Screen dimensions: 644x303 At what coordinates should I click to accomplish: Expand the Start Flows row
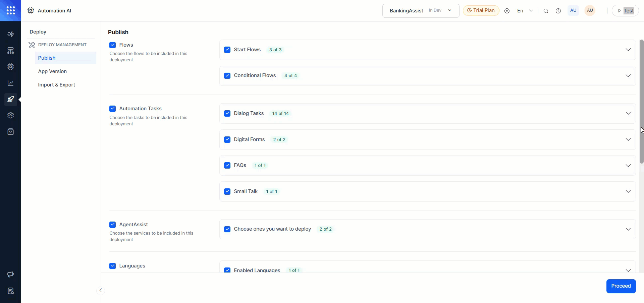[x=628, y=50]
